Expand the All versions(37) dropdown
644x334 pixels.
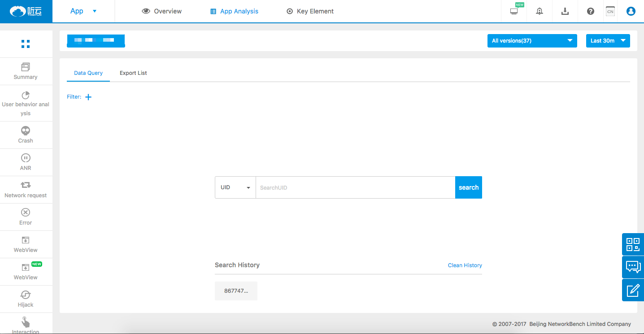click(532, 41)
